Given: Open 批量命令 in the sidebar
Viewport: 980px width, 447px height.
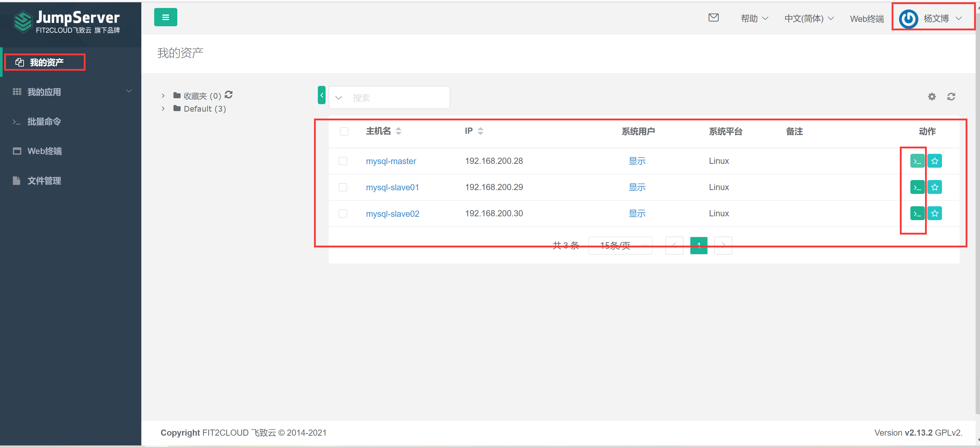Looking at the screenshot, I should [x=44, y=122].
